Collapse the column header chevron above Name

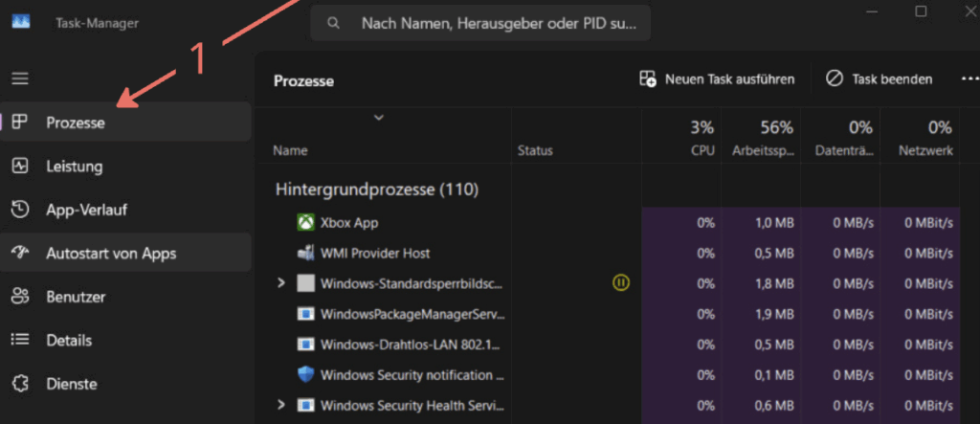point(378,117)
